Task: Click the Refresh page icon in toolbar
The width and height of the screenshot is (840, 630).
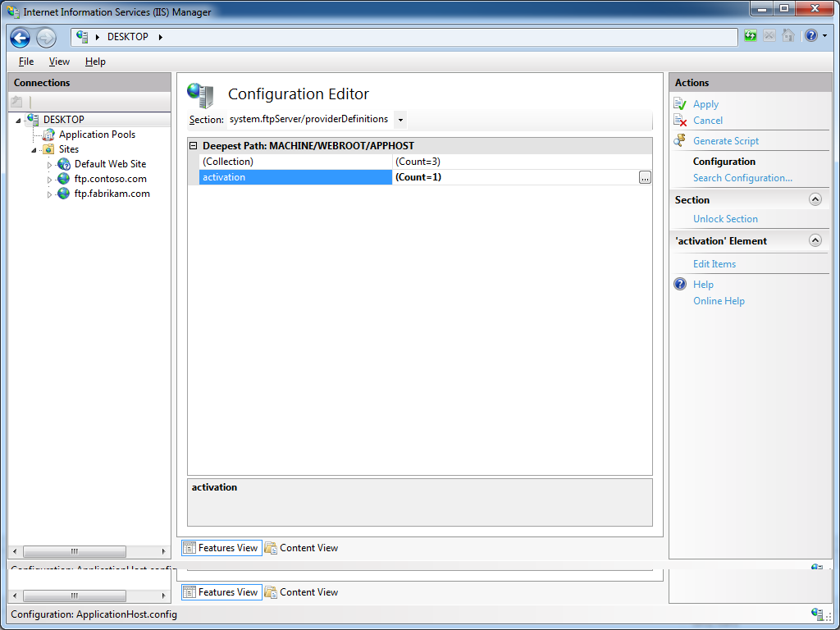Action: (x=751, y=36)
